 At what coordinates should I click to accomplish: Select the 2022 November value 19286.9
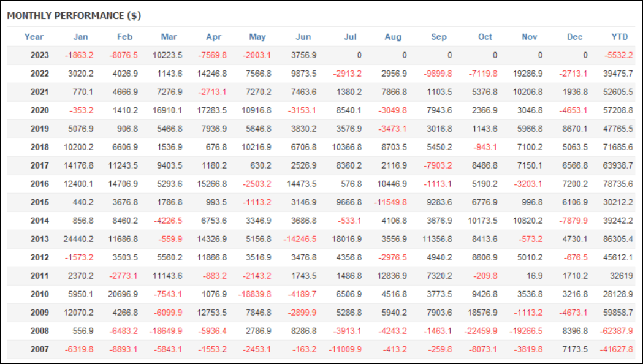(528, 74)
